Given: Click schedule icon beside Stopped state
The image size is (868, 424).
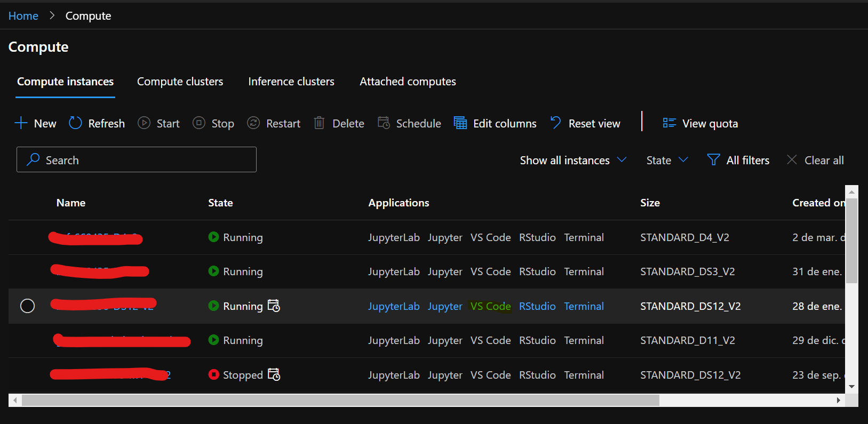Looking at the screenshot, I should pos(274,374).
